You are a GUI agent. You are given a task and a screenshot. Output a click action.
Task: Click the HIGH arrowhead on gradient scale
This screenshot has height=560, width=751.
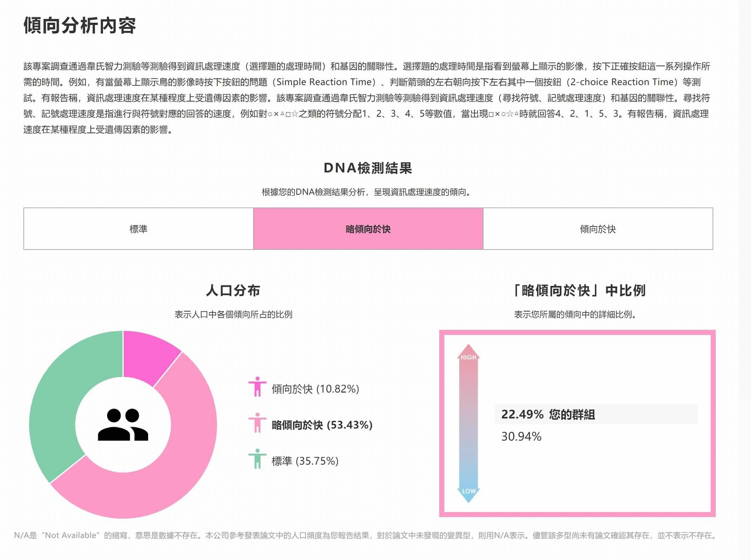[x=468, y=352]
